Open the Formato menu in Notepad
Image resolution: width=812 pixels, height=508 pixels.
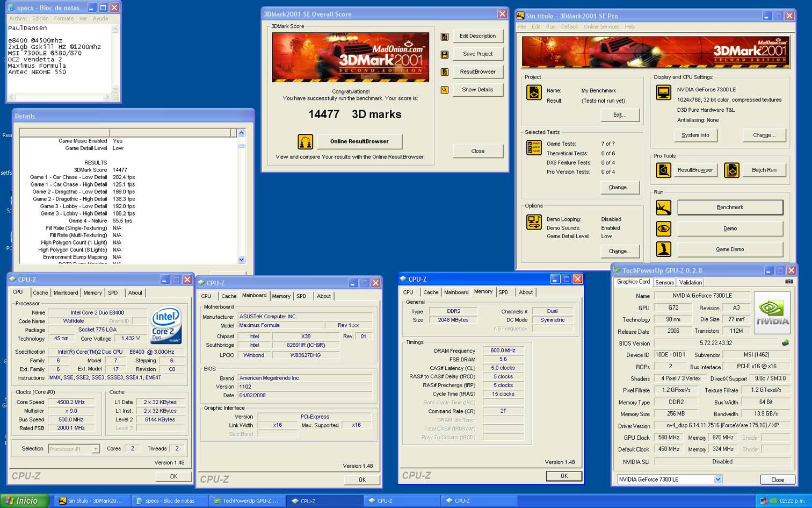click(64, 18)
